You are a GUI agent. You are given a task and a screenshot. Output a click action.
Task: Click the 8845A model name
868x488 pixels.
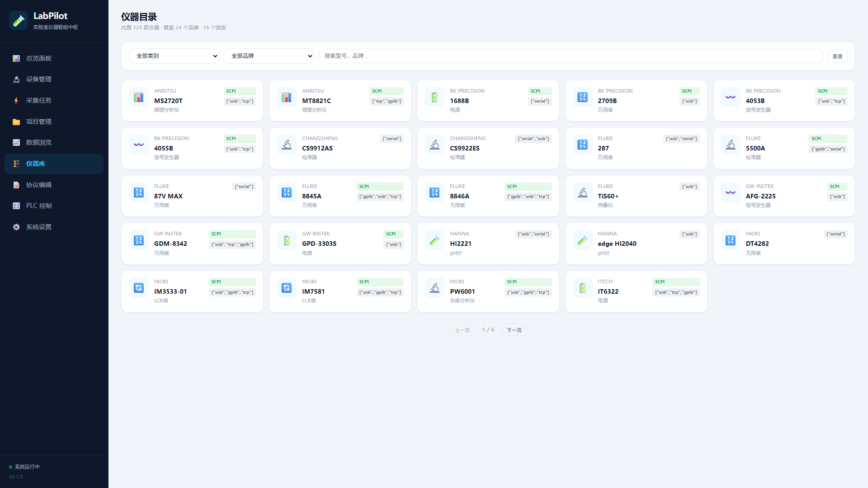click(x=312, y=196)
